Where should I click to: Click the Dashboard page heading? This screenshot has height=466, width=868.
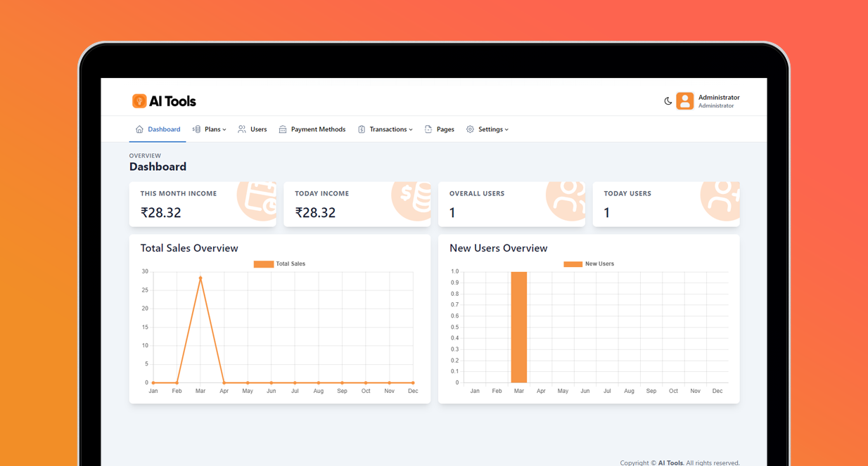158,167
